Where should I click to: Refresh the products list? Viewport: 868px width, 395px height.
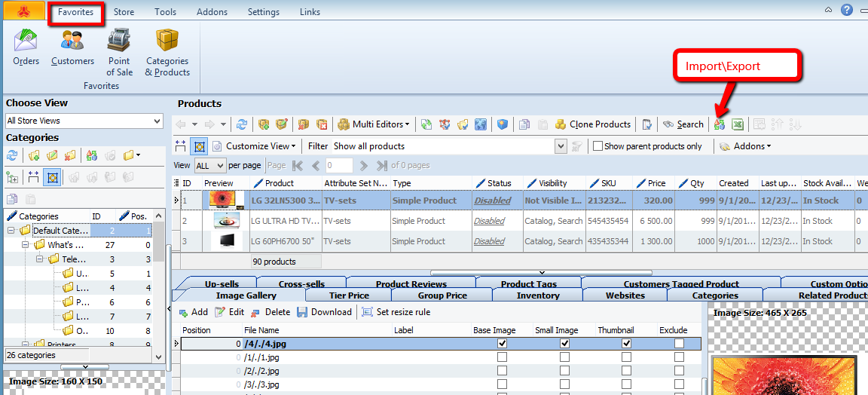pyautogui.click(x=242, y=124)
